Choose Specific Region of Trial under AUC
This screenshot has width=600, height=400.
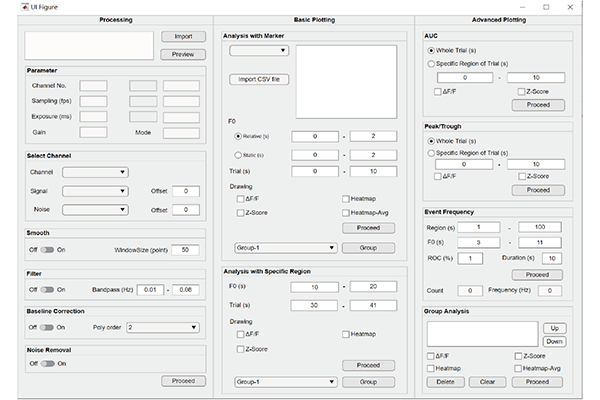click(x=431, y=62)
